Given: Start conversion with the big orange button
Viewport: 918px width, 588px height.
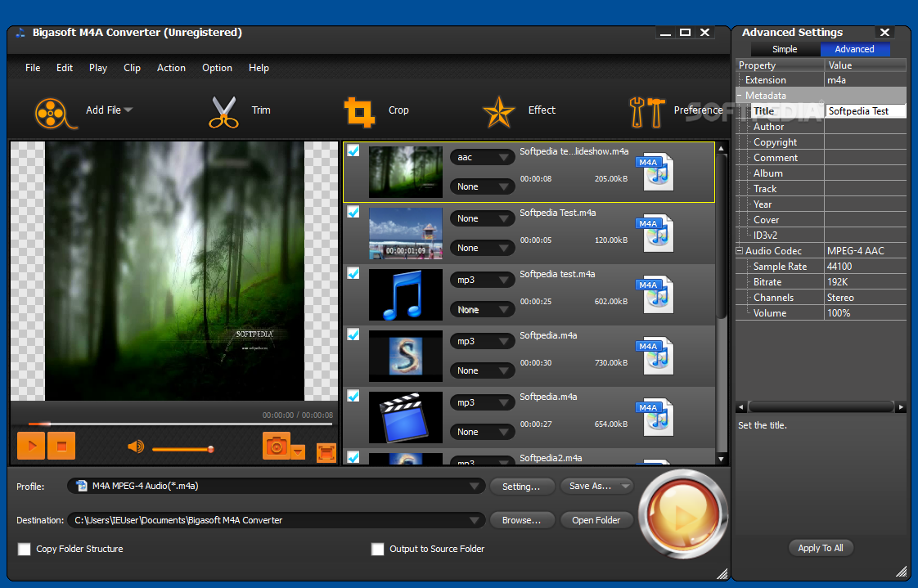Looking at the screenshot, I should pyautogui.click(x=683, y=515).
